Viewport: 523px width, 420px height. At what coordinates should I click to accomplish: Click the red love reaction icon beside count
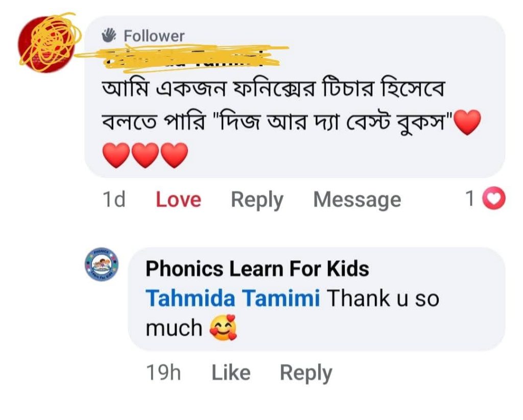tap(494, 200)
